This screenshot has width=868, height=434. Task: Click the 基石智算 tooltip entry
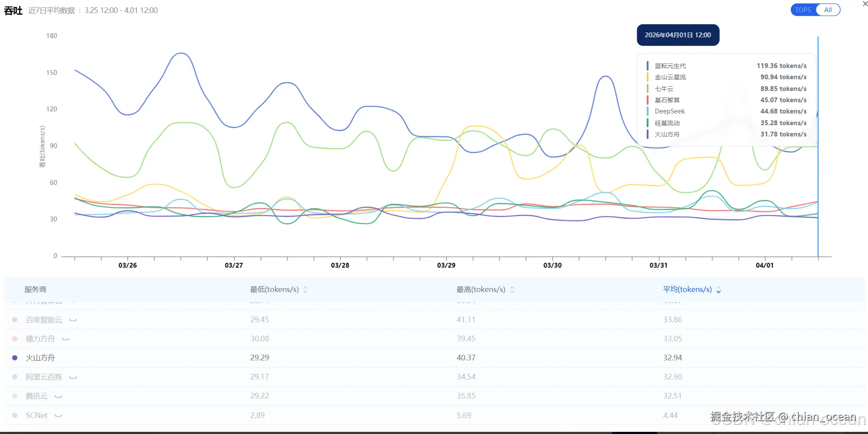[726, 100]
